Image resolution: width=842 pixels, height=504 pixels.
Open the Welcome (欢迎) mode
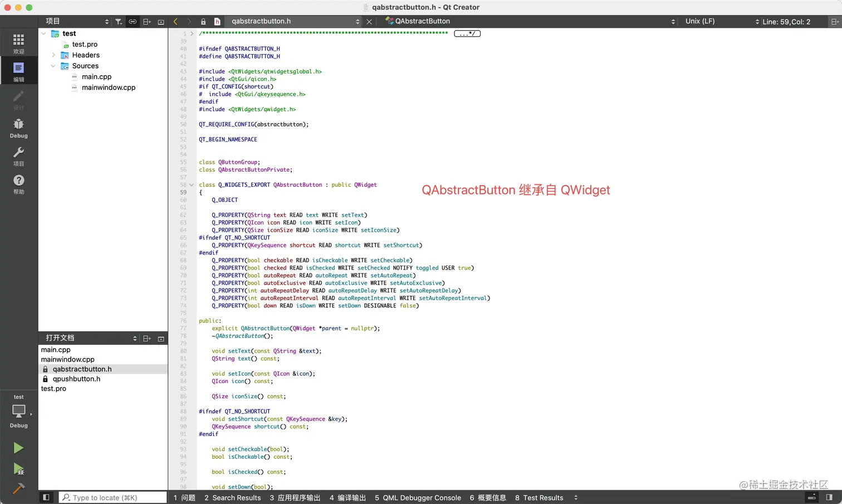(x=18, y=43)
